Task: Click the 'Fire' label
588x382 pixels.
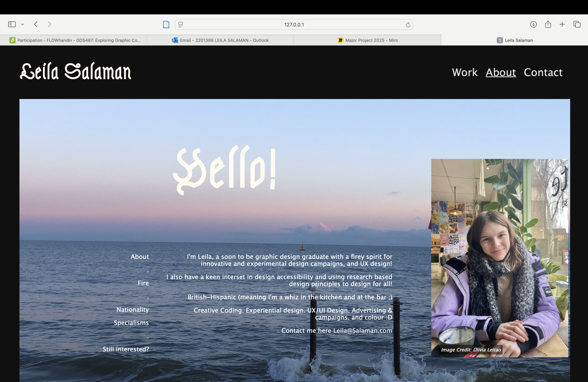Action: [143, 283]
